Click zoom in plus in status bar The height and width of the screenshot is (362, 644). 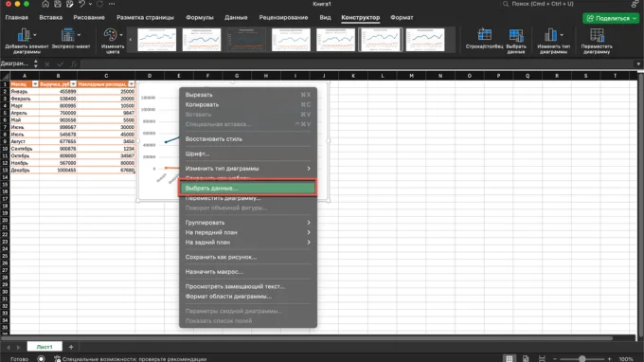(x=610, y=359)
